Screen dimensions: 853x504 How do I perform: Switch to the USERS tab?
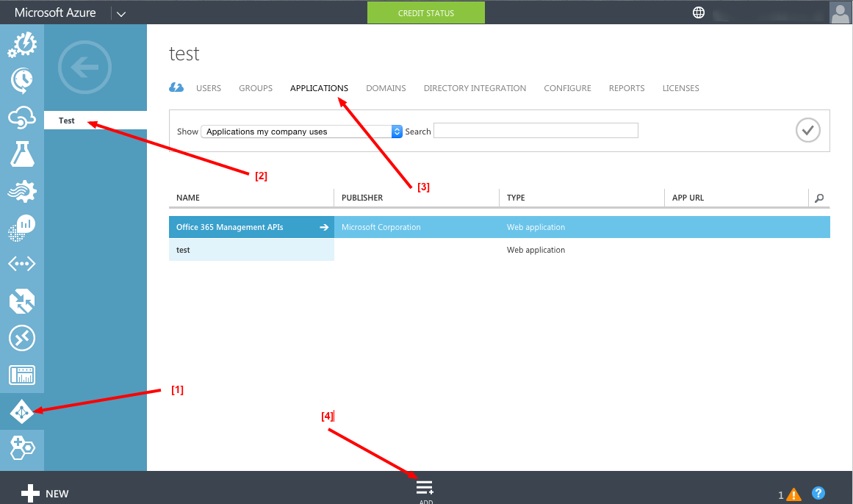(x=209, y=88)
